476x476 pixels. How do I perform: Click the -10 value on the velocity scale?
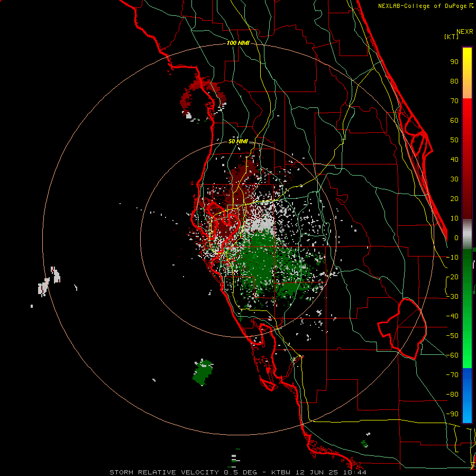(x=452, y=257)
